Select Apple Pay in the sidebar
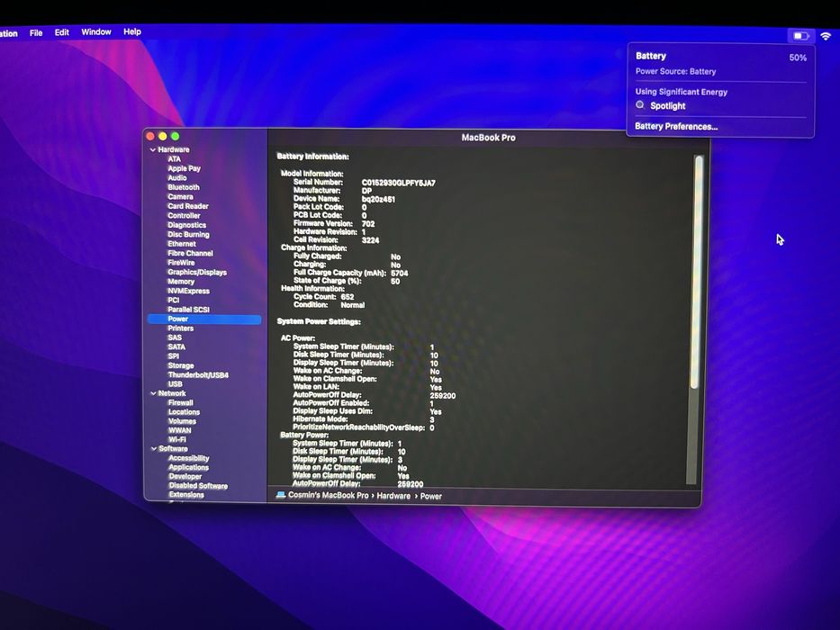Image resolution: width=840 pixels, height=630 pixels. click(x=184, y=168)
